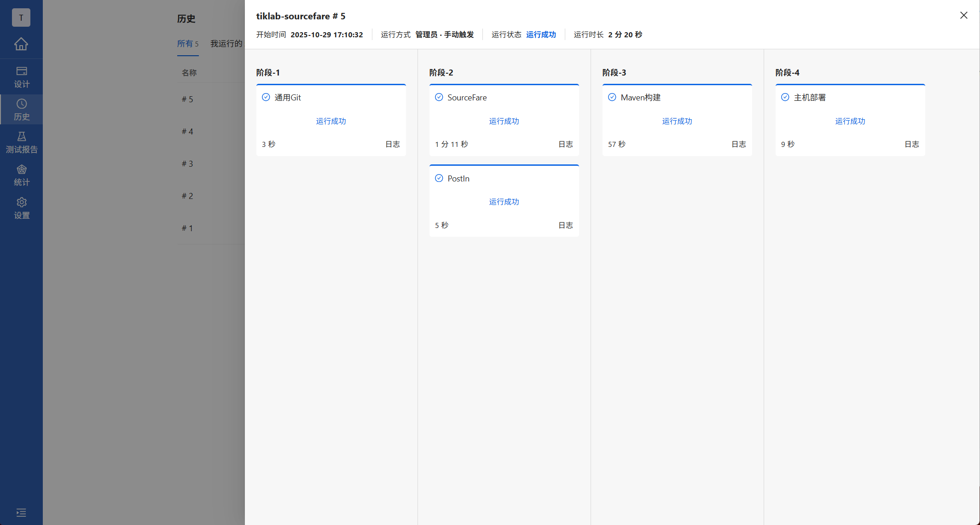View 日志 log of 主机部署
980x525 pixels.
click(x=911, y=144)
